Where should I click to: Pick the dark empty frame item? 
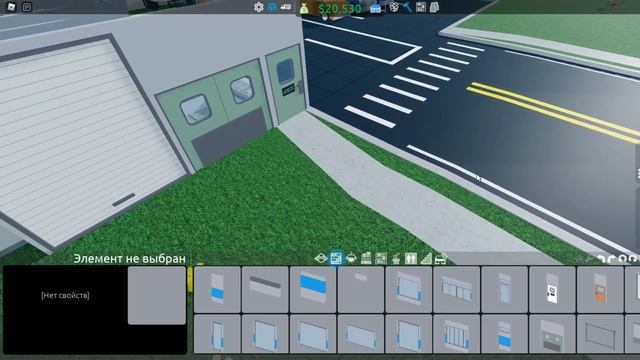click(600, 334)
